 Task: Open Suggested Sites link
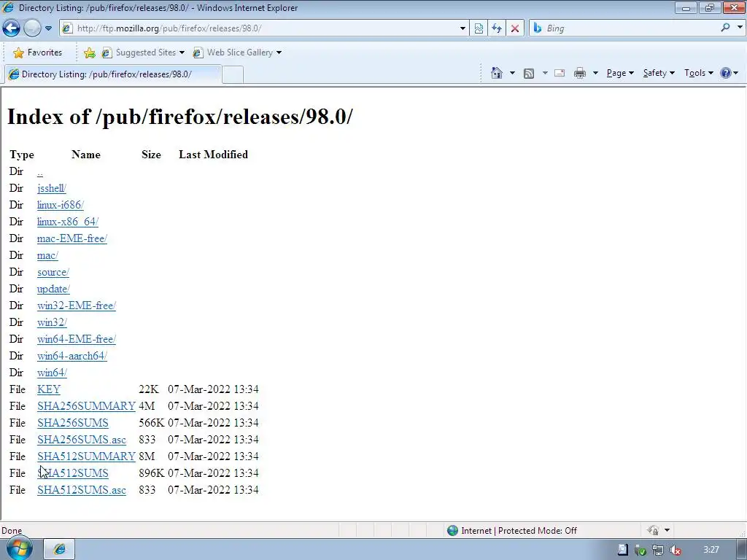coord(142,52)
